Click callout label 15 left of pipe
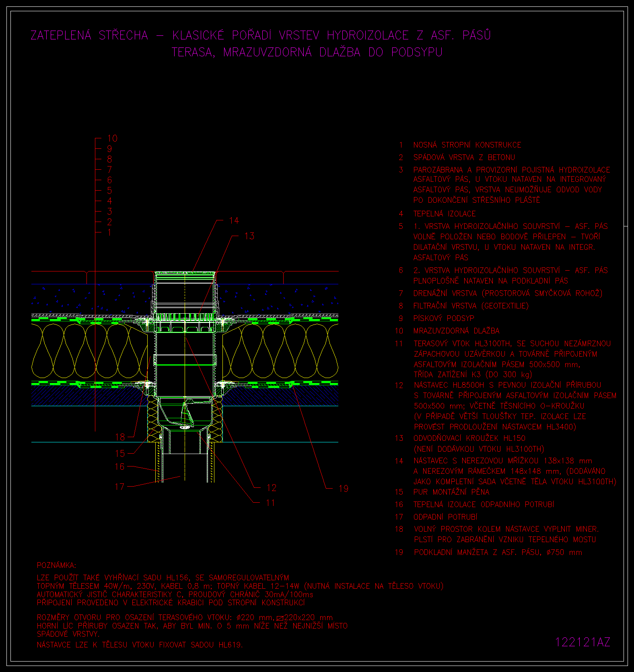634x672 pixels. tap(120, 453)
